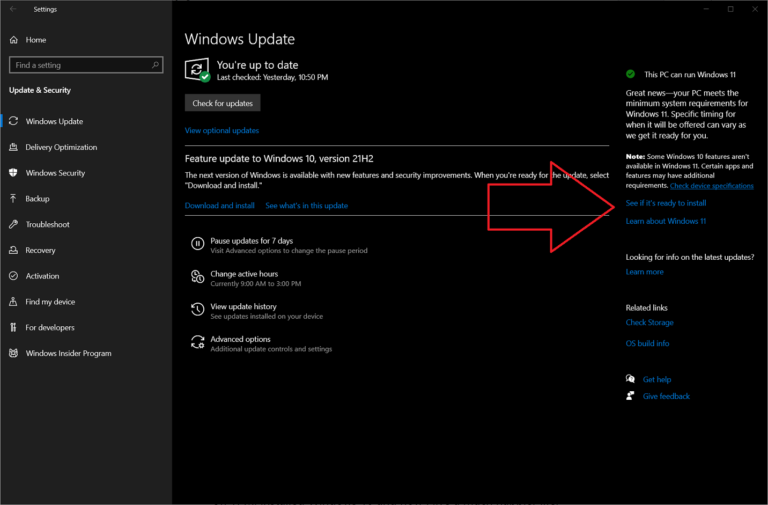Open For developers section
The image size is (768, 505).
pyautogui.click(x=50, y=327)
